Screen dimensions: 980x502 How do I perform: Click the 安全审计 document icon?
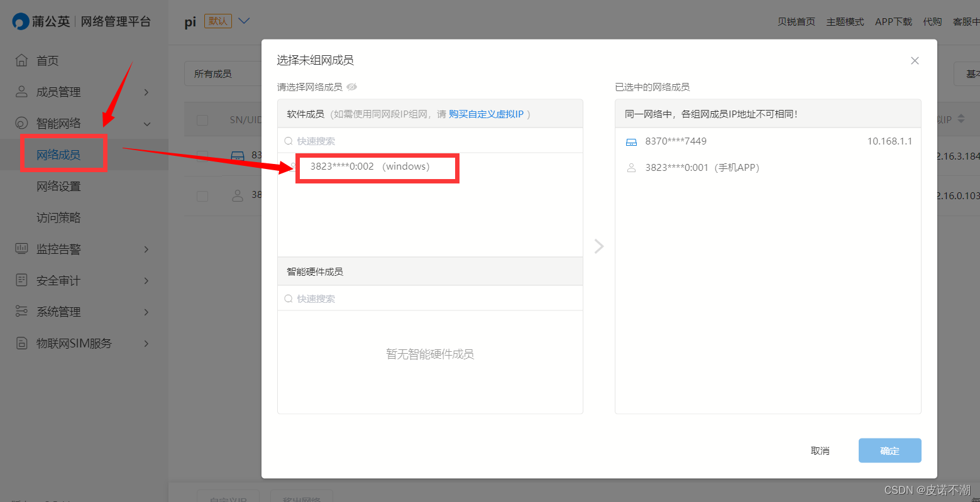21,280
